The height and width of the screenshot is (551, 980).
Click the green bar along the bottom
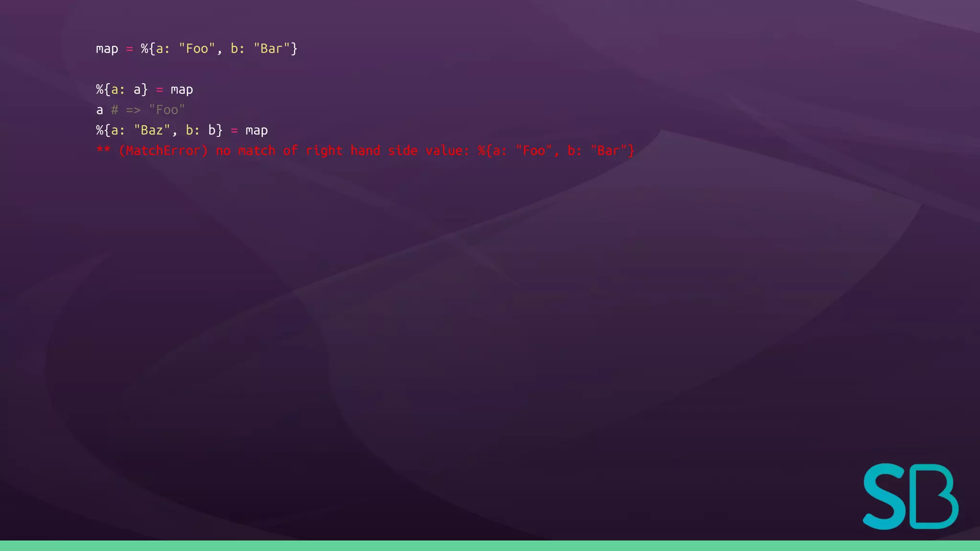click(x=490, y=546)
